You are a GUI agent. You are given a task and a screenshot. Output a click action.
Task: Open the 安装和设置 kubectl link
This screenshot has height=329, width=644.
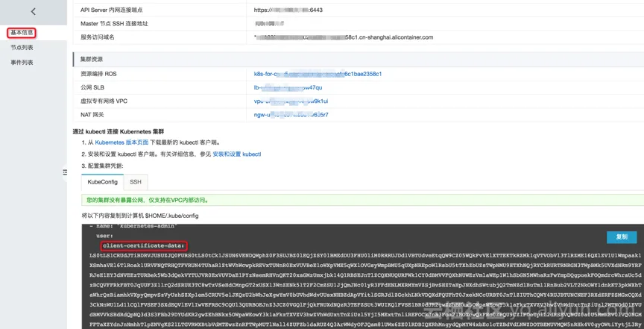tap(237, 154)
